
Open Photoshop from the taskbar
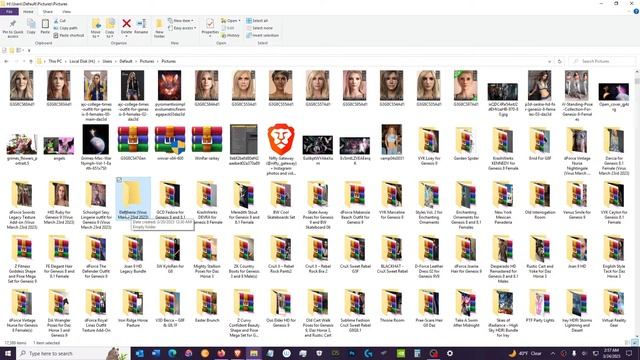tap(352, 353)
